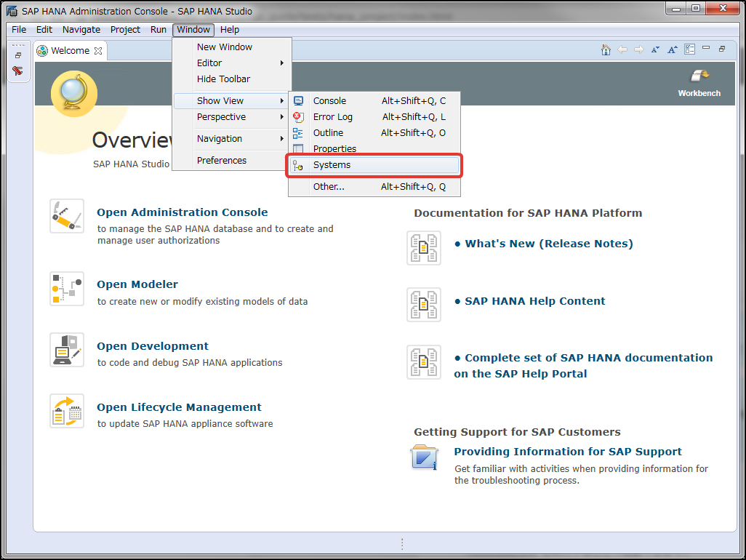Open Providing Information for SAP Support link

pyautogui.click(x=568, y=452)
